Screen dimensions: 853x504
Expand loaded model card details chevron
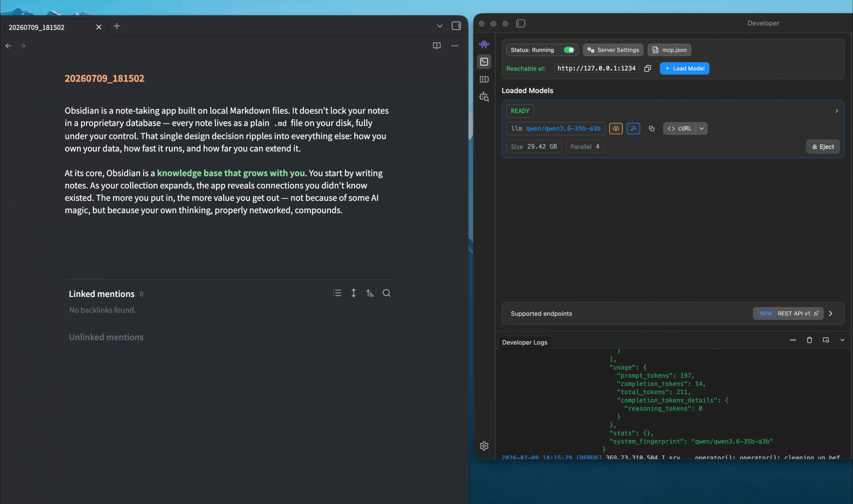coord(836,111)
